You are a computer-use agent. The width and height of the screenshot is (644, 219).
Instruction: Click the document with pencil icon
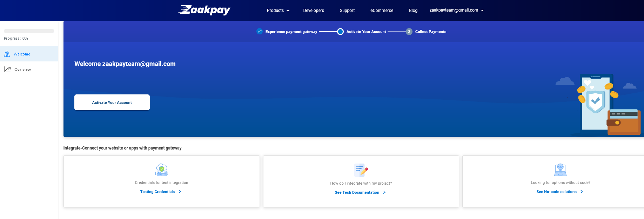pyautogui.click(x=361, y=170)
